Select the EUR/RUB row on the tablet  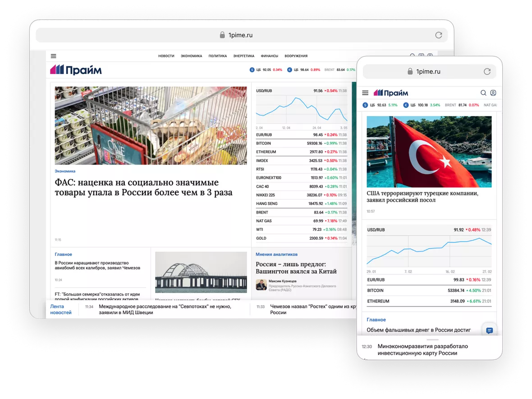[x=302, y=135]
